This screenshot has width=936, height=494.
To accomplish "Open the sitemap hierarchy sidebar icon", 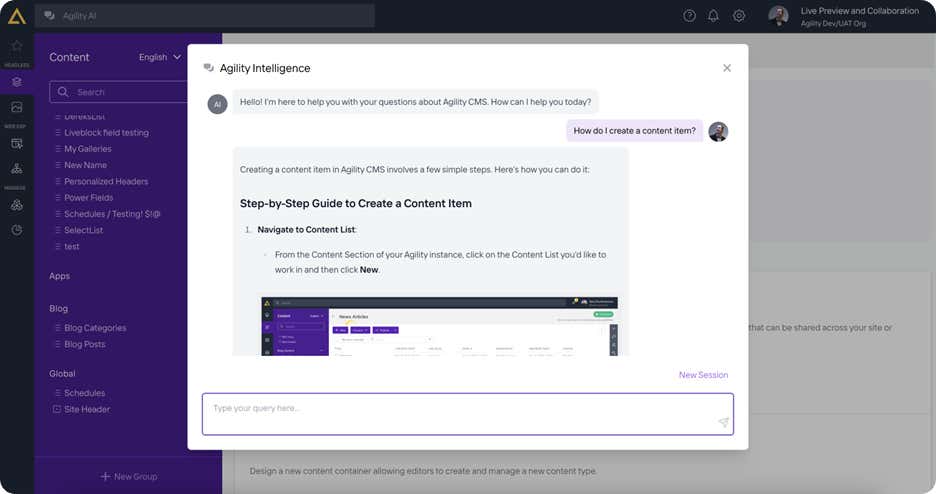I will pyautogui.click(x=17, y=169).
